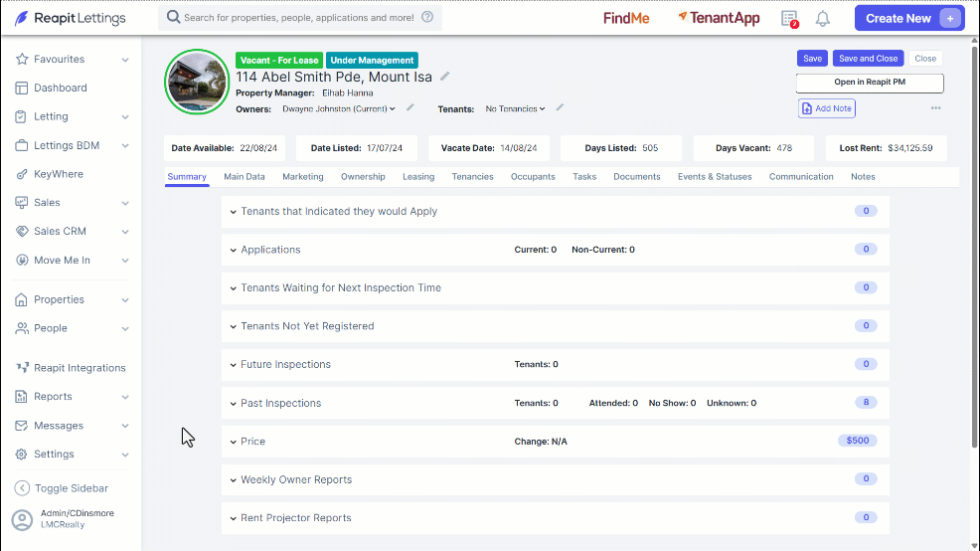Open the Leasing tab

point(418,177)
